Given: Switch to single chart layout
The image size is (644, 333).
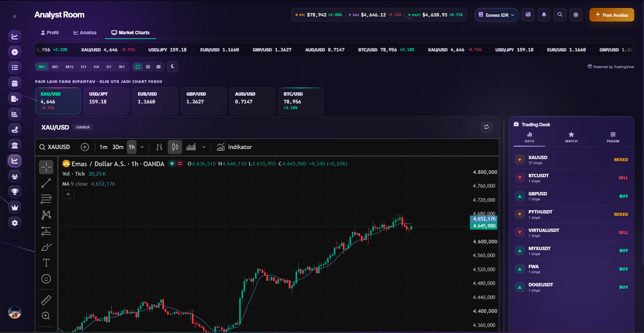Looking at the screenshot, I should pos(138,67).
